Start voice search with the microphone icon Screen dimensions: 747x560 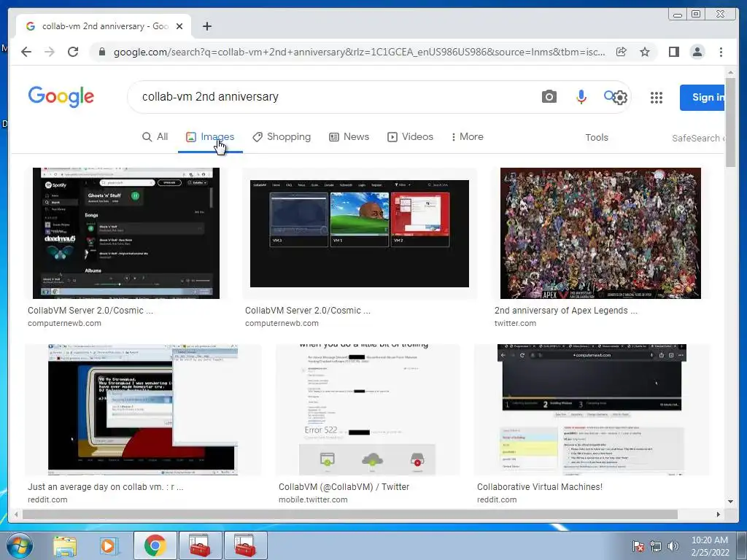(x=581, y=97)
